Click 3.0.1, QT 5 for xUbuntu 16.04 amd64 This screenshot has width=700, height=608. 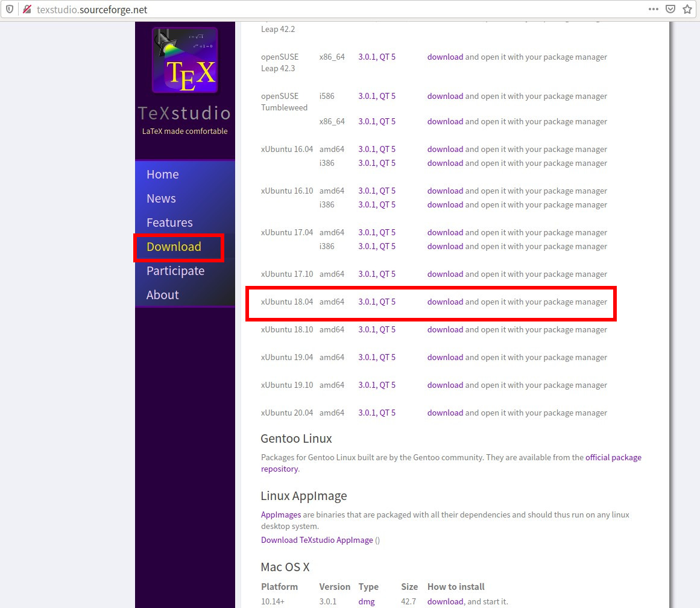coord(377,149)
